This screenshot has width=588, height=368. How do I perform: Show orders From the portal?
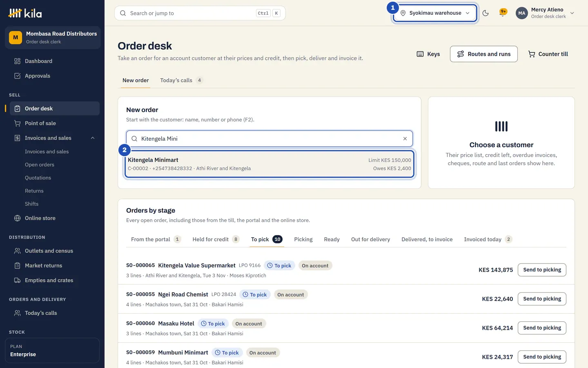(x=156, y=239)
